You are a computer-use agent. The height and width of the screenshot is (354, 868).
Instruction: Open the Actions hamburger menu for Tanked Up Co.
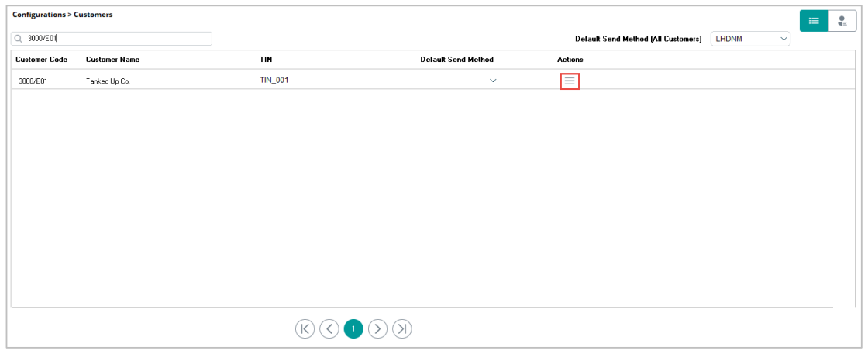pyautogui.click(x=570, y=81)
